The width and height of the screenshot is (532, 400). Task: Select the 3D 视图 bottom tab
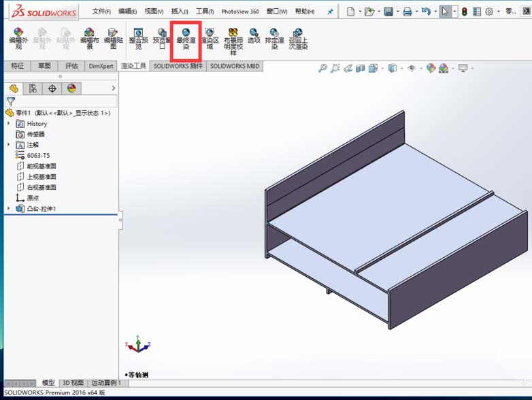click(73, 383)
